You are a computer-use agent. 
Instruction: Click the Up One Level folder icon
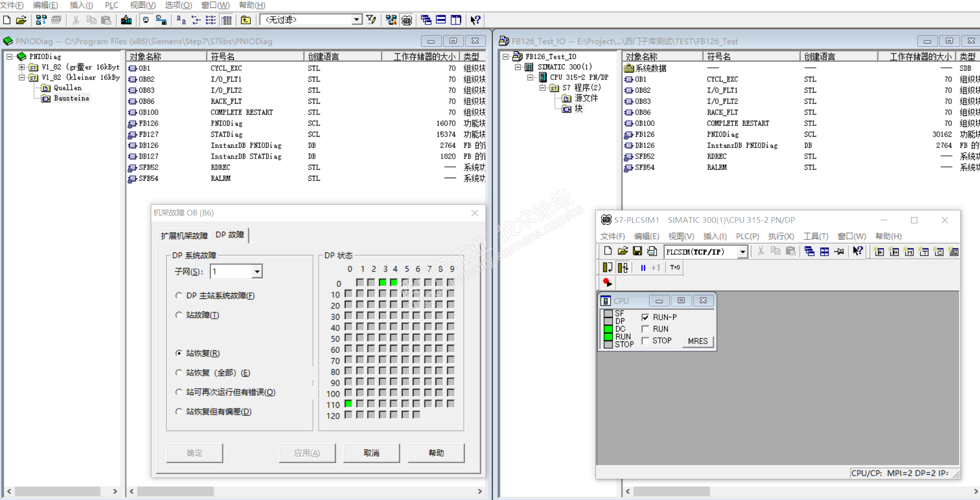[246, 20]
